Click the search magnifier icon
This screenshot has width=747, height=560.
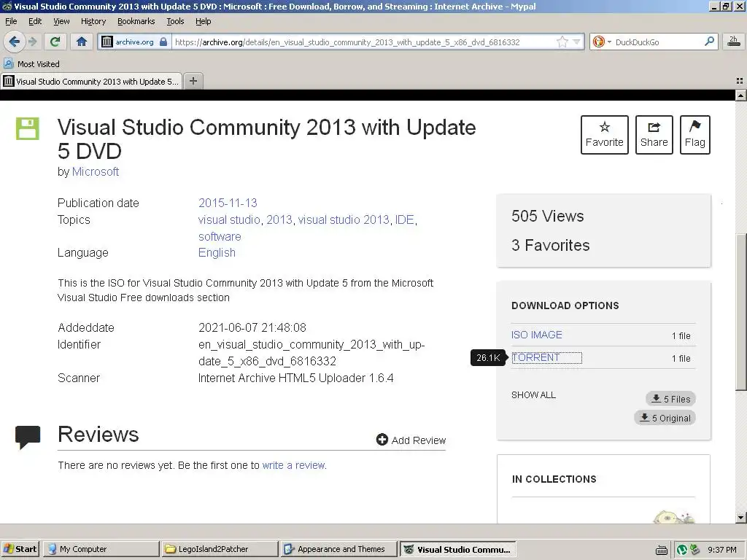coord(709,42)
